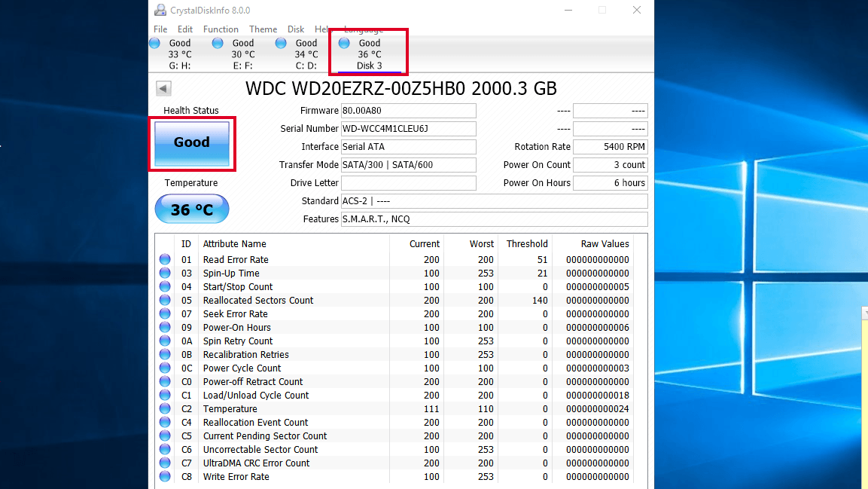Viewport: 868px width, 489px height.
Task: Click the threshold value 140
Action: click(x=540, y=300)
